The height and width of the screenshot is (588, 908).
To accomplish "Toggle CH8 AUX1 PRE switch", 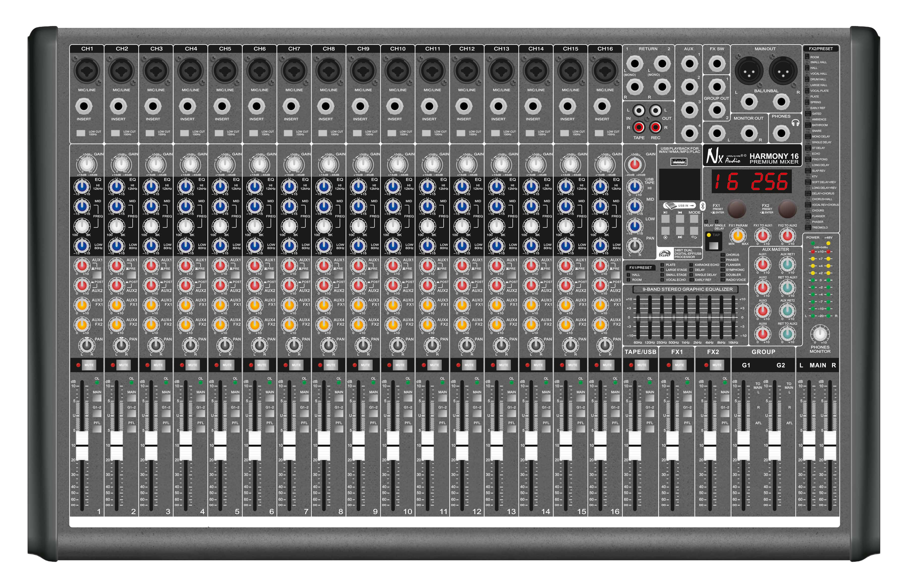I will (338, 274).
